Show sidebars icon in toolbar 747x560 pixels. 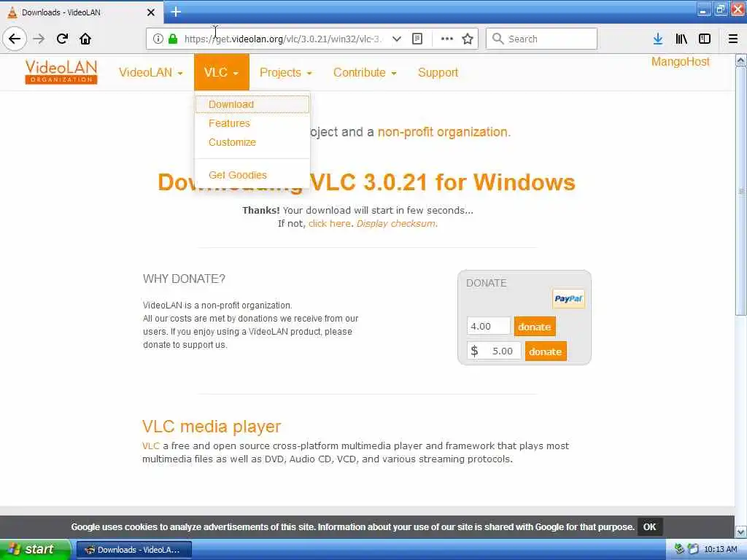[705, 39]
